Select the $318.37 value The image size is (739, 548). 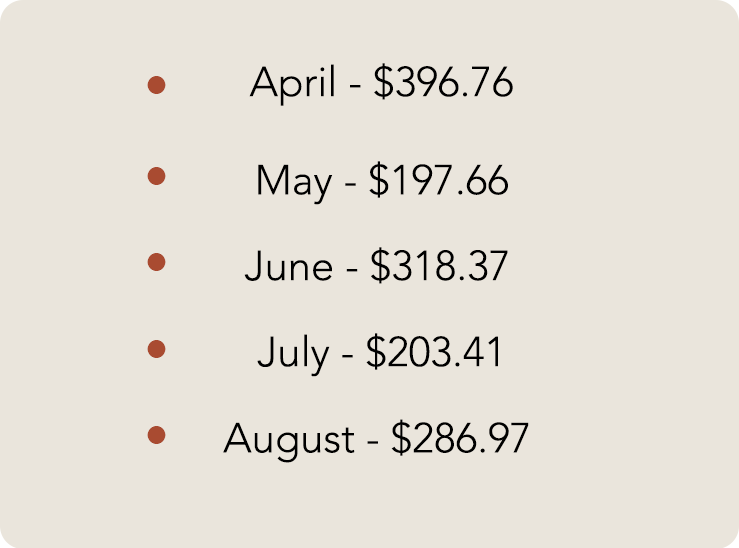click(x=439, y=266)
